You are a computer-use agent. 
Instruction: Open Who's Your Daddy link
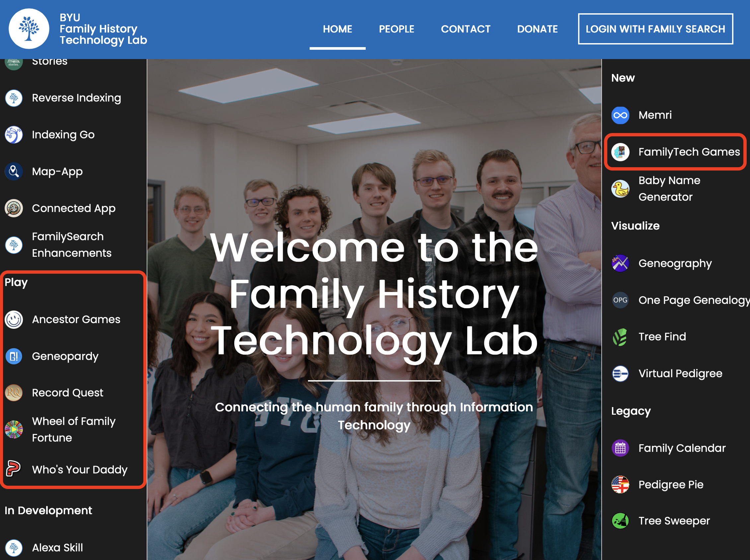click(x=80, y=469)
